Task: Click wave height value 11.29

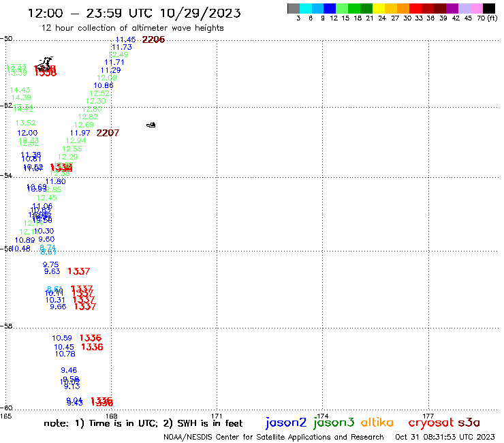Action: point(110,70)
